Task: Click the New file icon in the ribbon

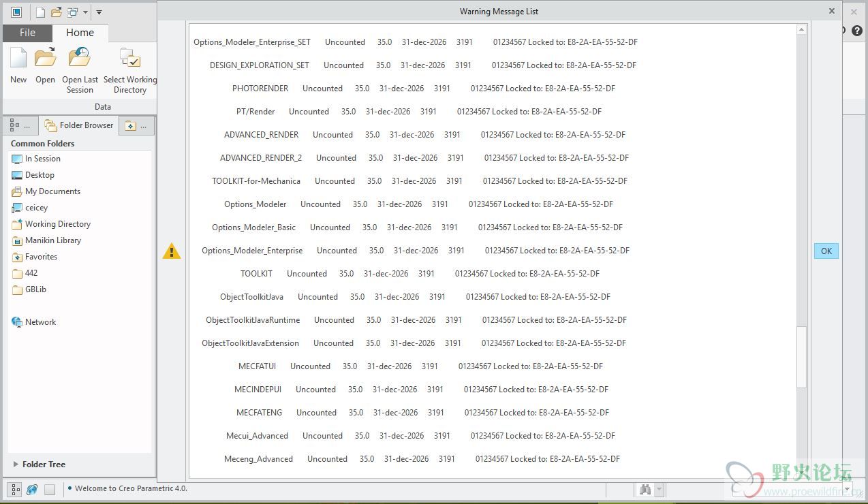Action: pyautogui.click(x=18, y=57)
